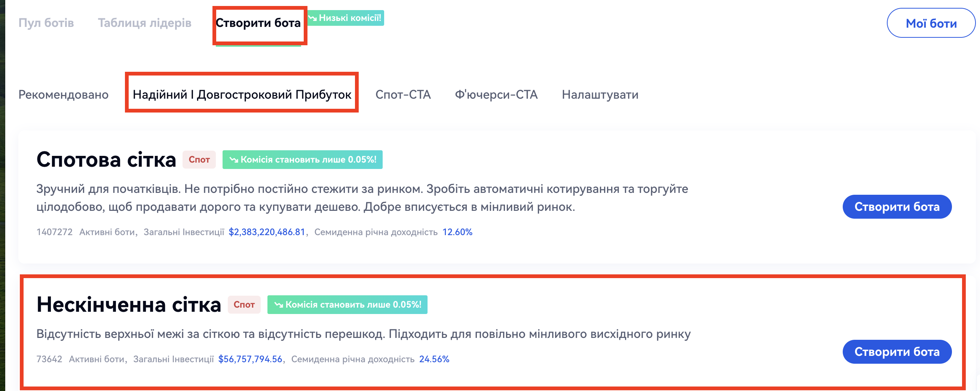Open the Ф'ючерси-СТА category

tap(496, 94)
